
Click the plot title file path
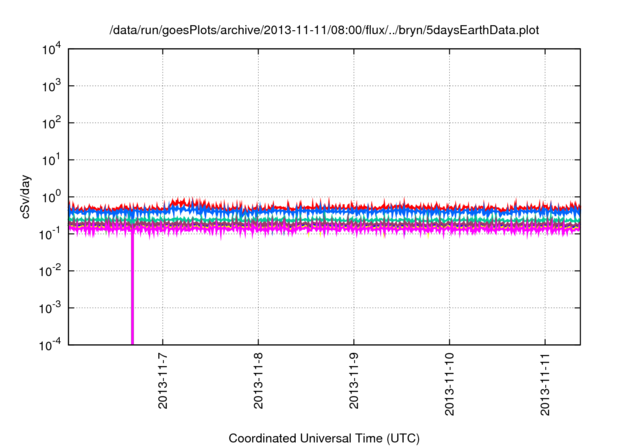[x=324, y=31]
